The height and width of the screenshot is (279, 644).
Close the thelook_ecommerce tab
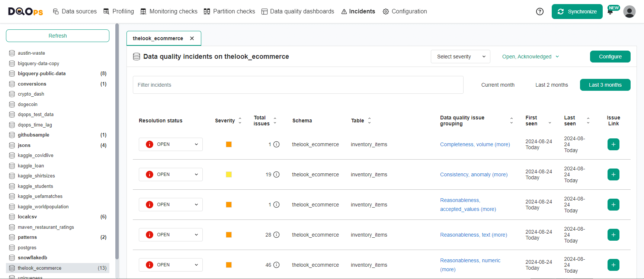tap(192, 38)
